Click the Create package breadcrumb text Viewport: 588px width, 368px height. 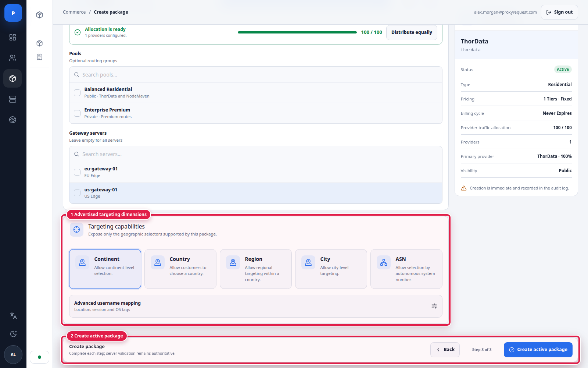[x=111, y=12]
